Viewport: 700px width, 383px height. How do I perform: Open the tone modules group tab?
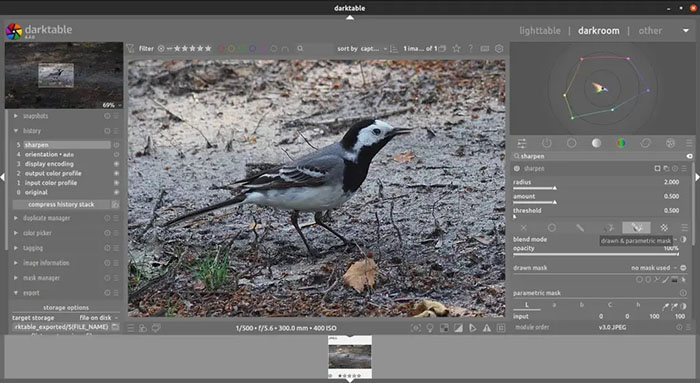tap(596, 143)
